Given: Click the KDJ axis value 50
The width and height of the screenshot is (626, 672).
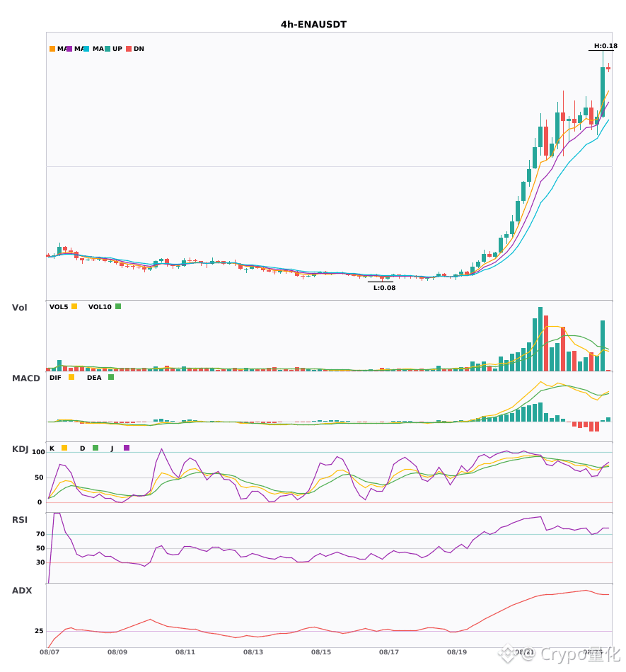Looking at the screenshot, I should pyautogui.click(x=39, y=477).
